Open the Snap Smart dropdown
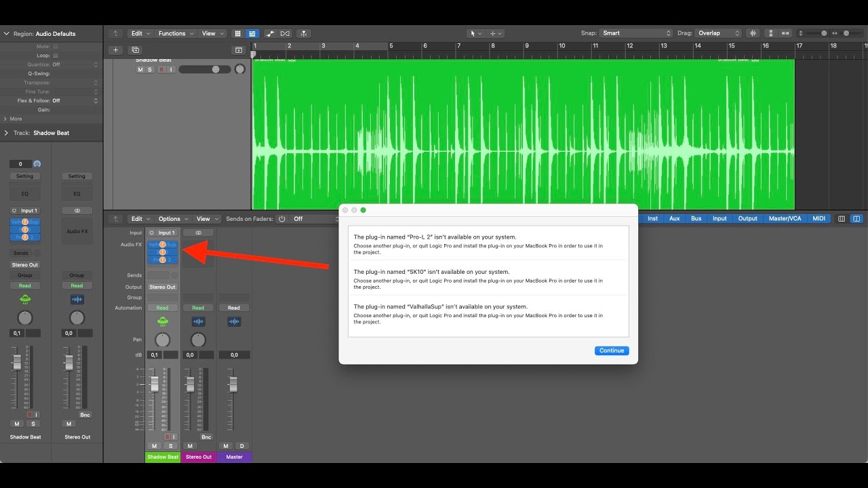Viewport: 868px width, 488px height. (x=636, y=33)
